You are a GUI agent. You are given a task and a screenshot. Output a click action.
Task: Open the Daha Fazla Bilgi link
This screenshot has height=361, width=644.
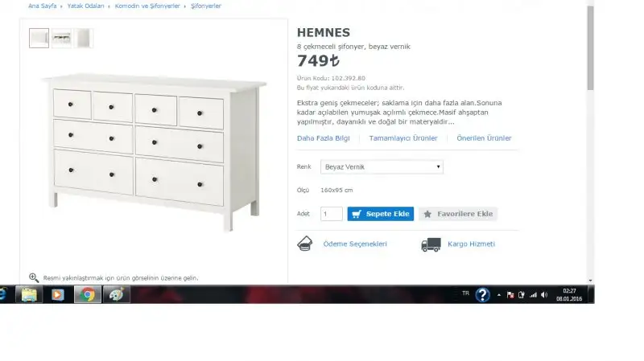tap(324, 138)
